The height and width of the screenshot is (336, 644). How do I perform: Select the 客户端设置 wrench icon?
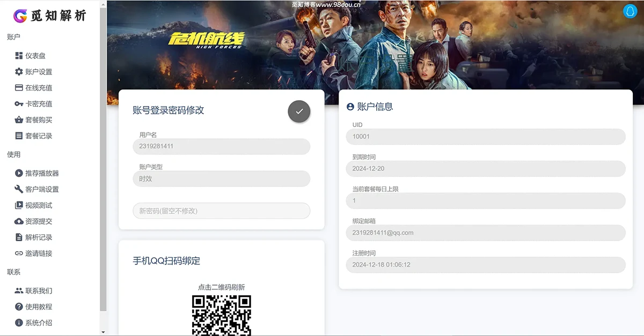tap(19, 189)
